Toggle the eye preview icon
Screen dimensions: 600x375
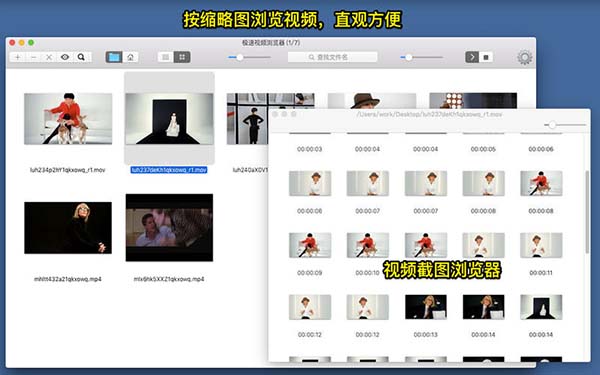click(x=65, y=57)
